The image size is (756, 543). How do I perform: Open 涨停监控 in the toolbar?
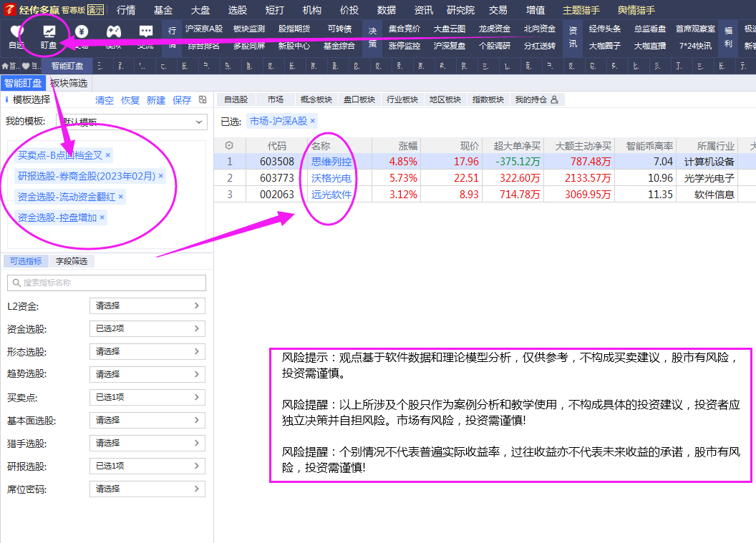404,46
